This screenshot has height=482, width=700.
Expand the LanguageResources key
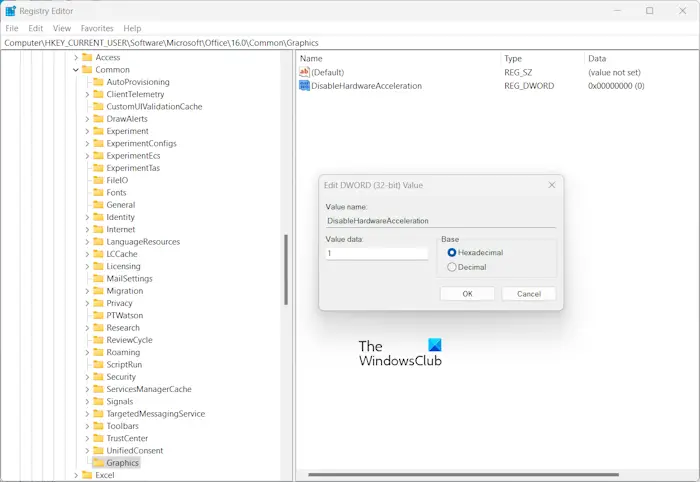pyautogui.click(x=87, y=242)
